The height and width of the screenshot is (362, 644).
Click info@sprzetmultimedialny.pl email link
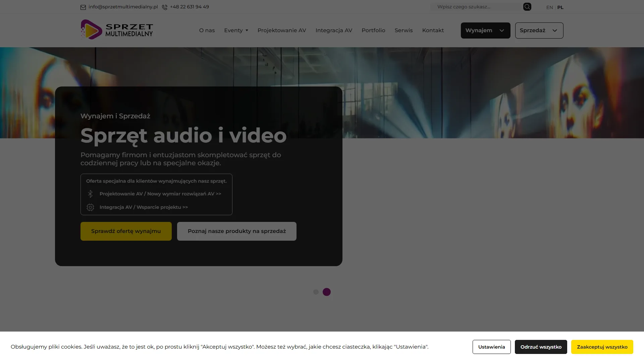click(123, 7)
